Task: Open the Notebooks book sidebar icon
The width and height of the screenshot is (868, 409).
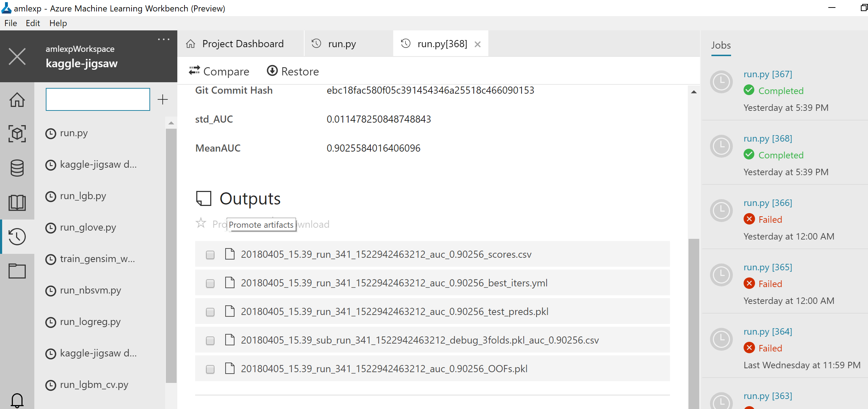Action: tap(17, 202)
